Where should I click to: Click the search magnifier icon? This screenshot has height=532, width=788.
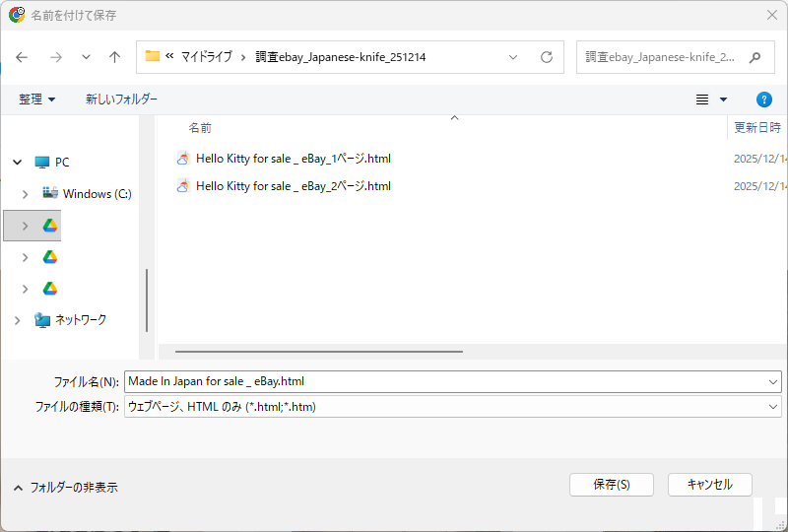[x=755, y=57]
